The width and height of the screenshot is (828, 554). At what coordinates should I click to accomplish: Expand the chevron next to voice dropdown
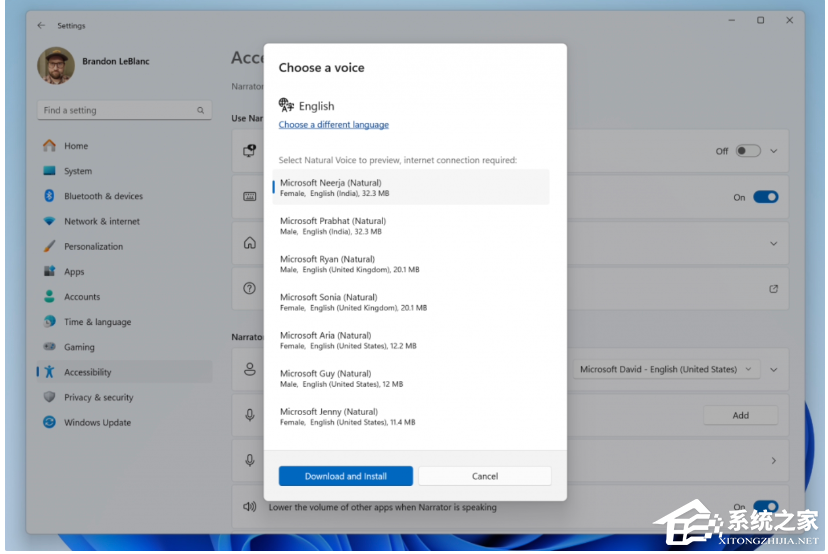[x=773, y=369]
